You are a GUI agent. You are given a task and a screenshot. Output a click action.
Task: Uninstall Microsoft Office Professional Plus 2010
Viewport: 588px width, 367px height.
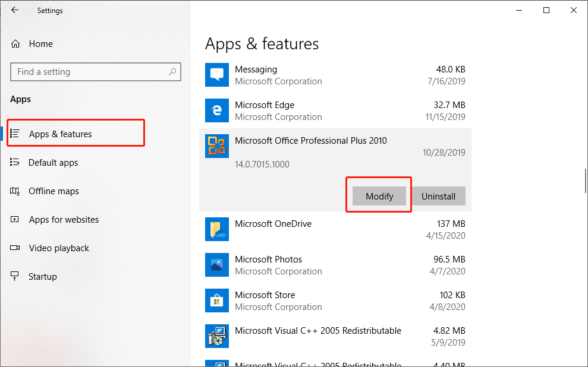(x=438, y=196)
